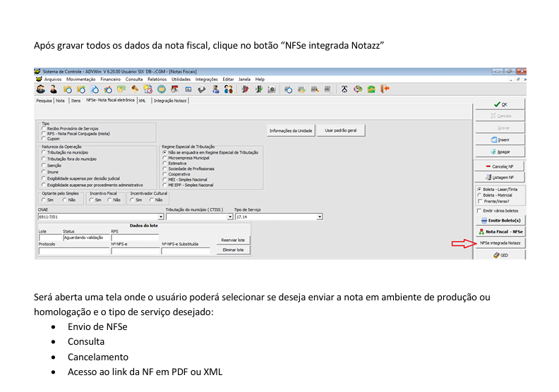Click the Lote input field
This screenshot has height=392, width=559.
coord(50,238)
